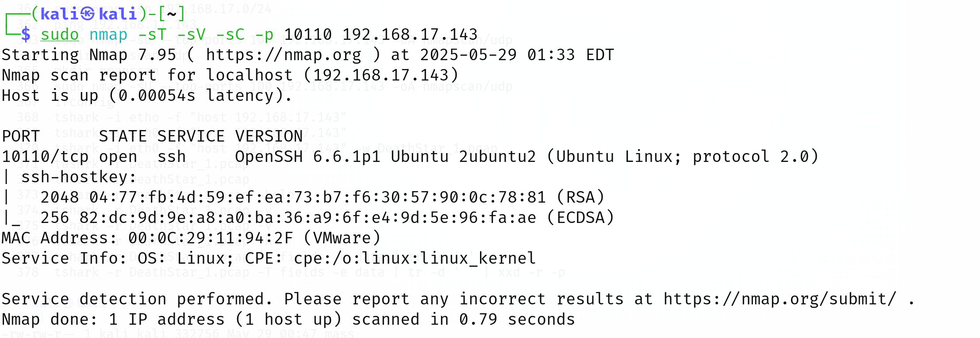Click the -sV flag

(x=191, y=35)
